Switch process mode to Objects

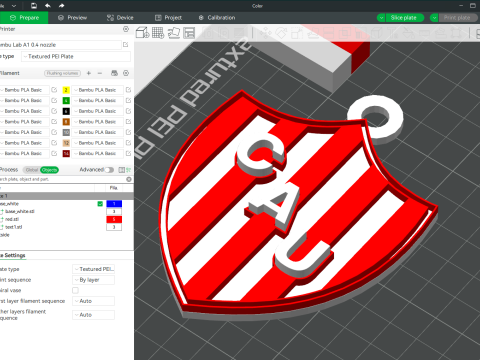click(x=49, y=170)
